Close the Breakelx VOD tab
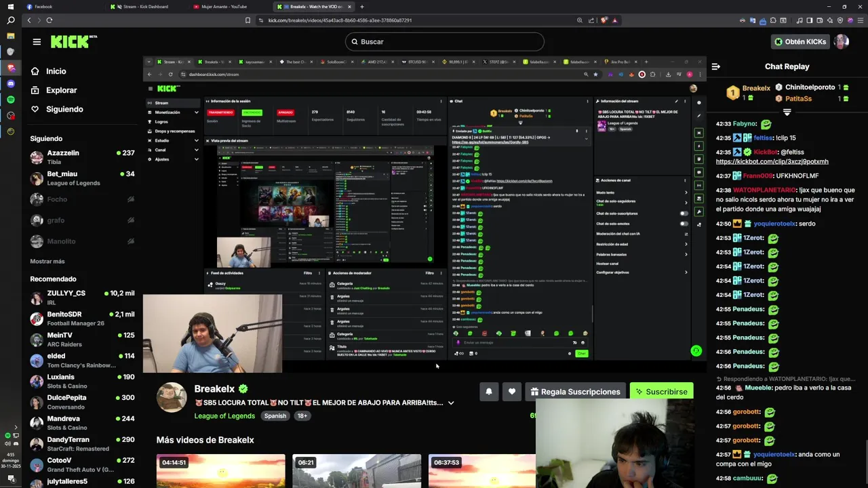 (x=349, y=7)
